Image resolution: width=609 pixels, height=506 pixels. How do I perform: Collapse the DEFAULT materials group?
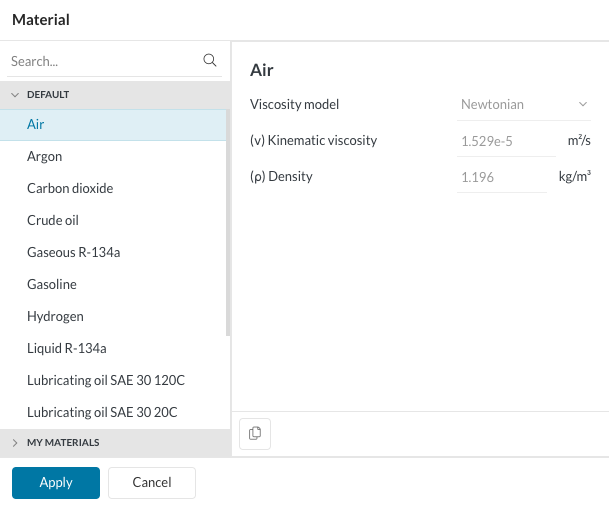pyautogui.click(x=16, y=94)
